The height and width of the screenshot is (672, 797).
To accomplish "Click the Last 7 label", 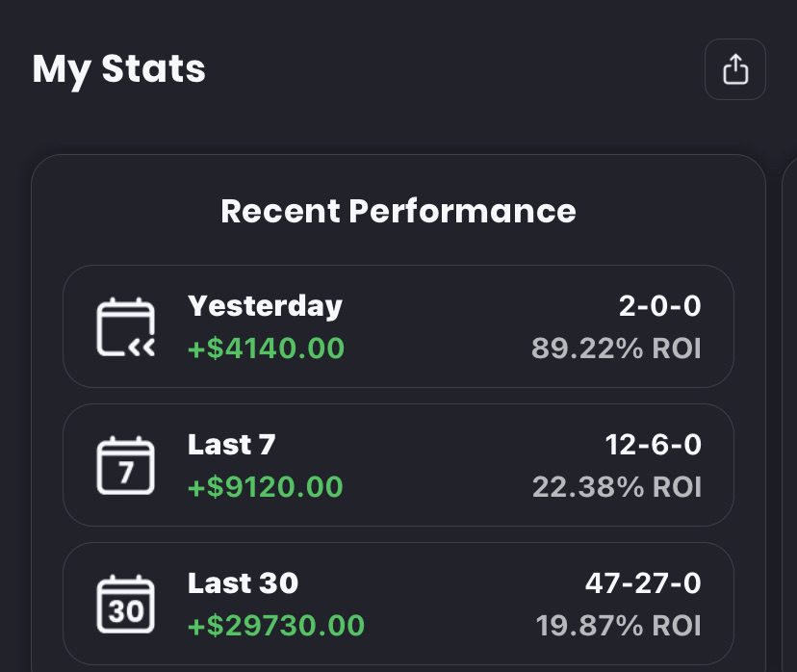I will [x=232, y=445].
